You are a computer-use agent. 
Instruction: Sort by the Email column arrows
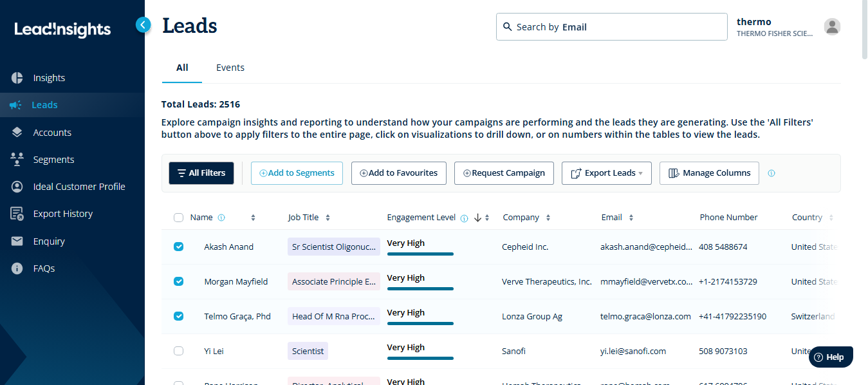[x=631, y=218]
